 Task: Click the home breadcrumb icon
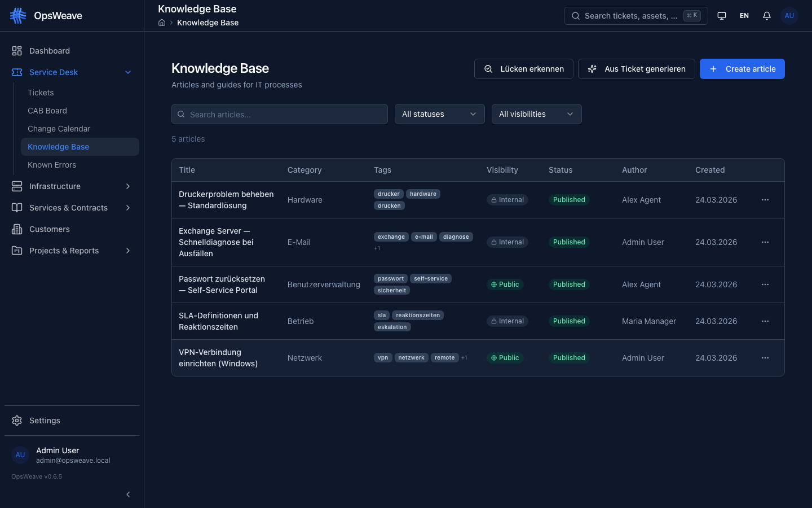[x=161, y=23]
